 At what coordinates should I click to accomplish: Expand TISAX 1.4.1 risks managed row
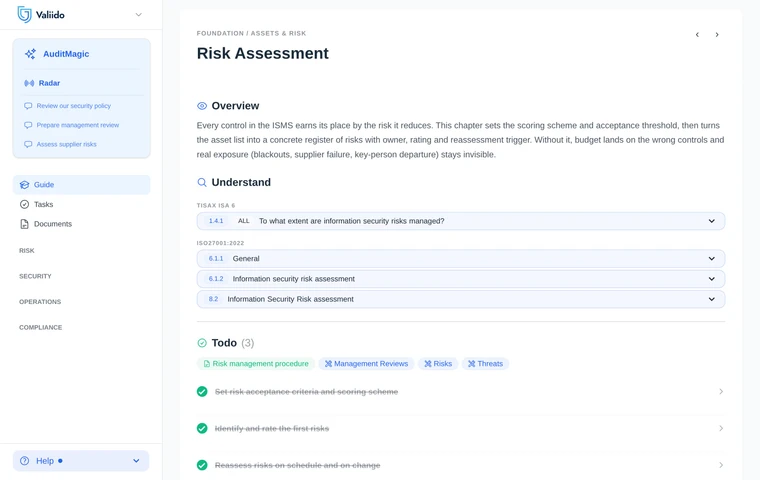[461, 221]
